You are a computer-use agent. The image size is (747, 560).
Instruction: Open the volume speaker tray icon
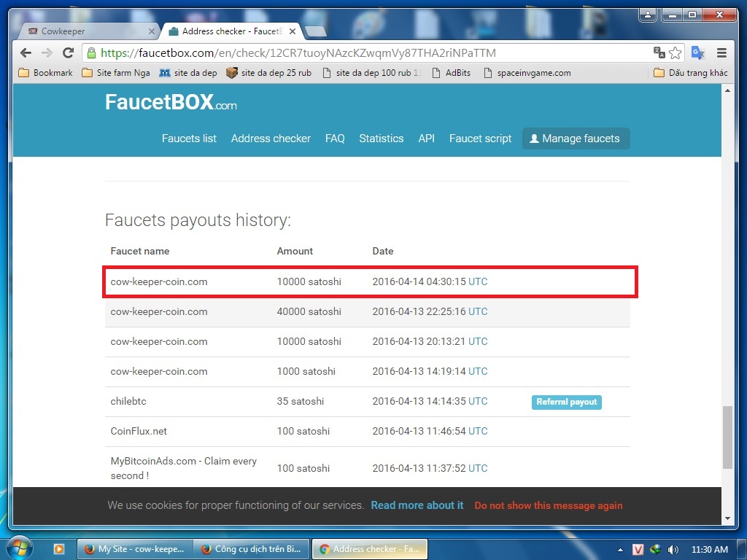coord(673,550)
